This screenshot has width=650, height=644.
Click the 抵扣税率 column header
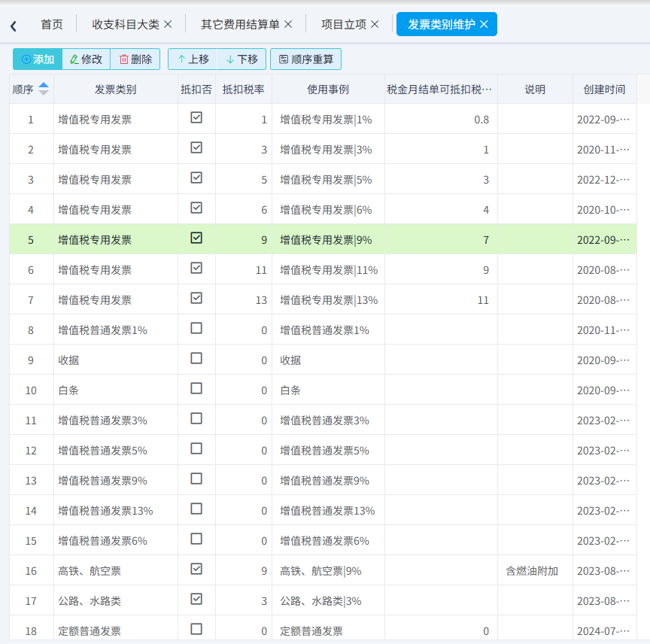pyautogui.click(x=243, y=90)
